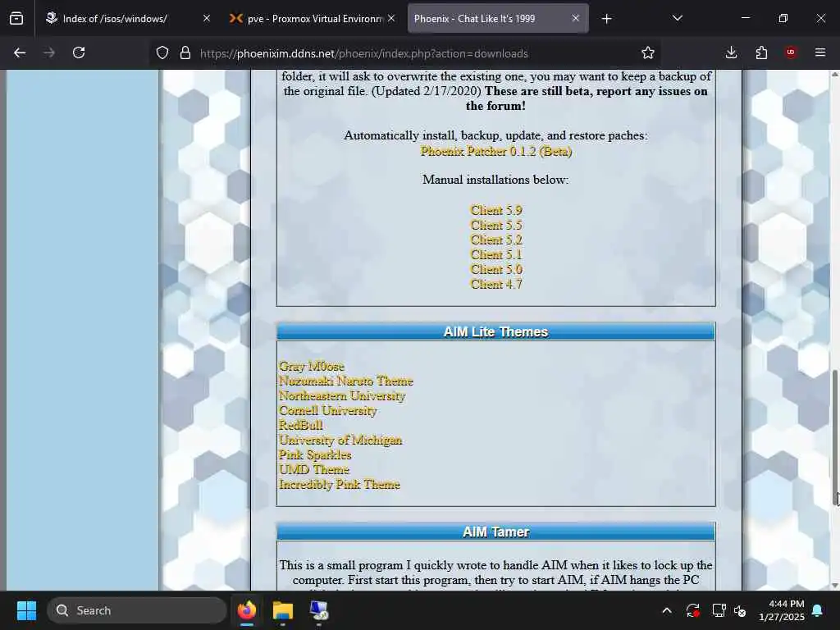Download the RedBull theme
The width and height of the screenshot is (840, 630).
tap(300, 425)
